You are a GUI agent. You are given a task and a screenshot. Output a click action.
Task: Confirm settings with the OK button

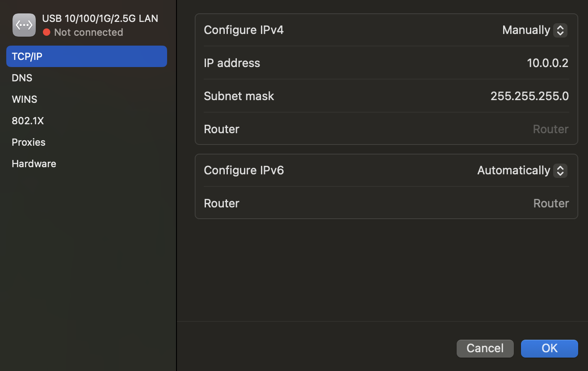(549, 348)
